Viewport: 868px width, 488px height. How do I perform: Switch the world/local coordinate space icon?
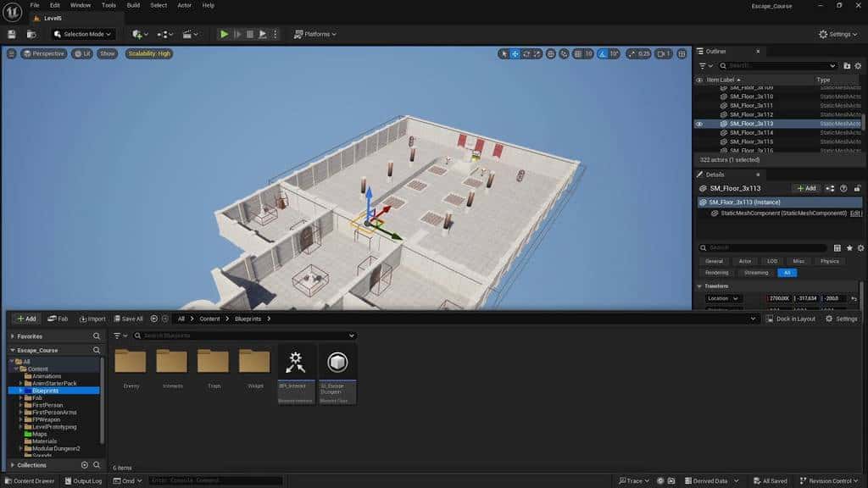pyautogui.click(x=551, y=53)
